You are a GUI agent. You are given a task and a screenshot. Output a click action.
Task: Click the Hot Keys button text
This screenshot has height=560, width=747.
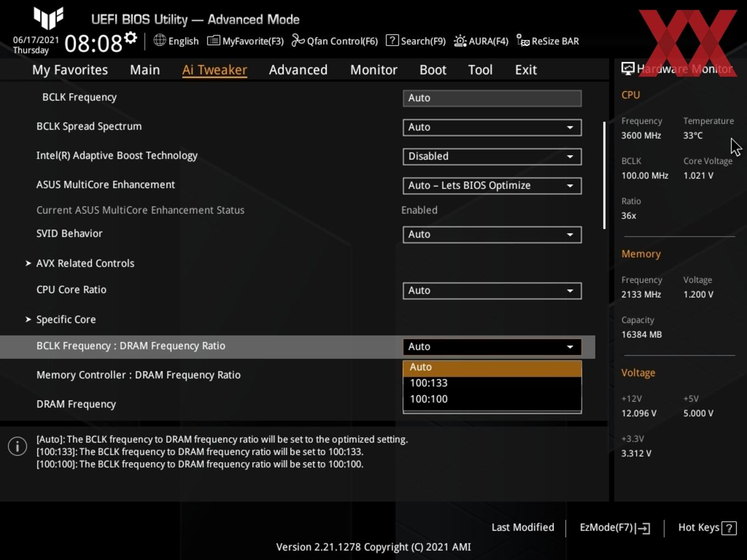point(699,527)
